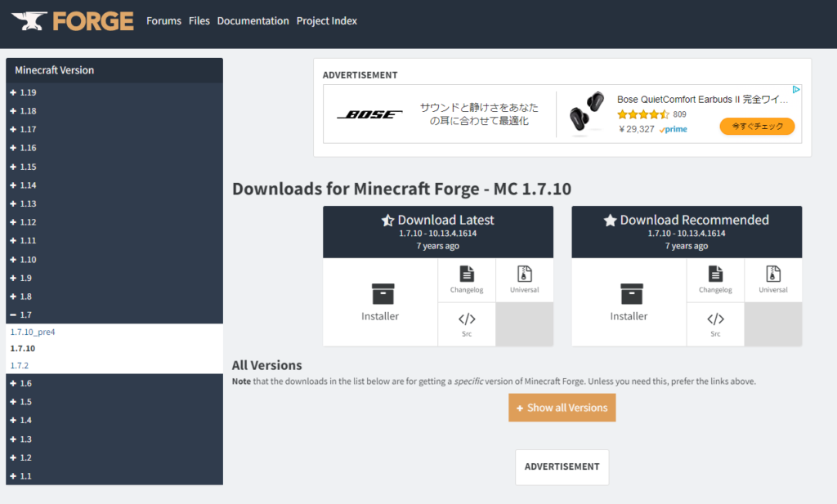Open Changelog under Download Recommended

[715, 280]
